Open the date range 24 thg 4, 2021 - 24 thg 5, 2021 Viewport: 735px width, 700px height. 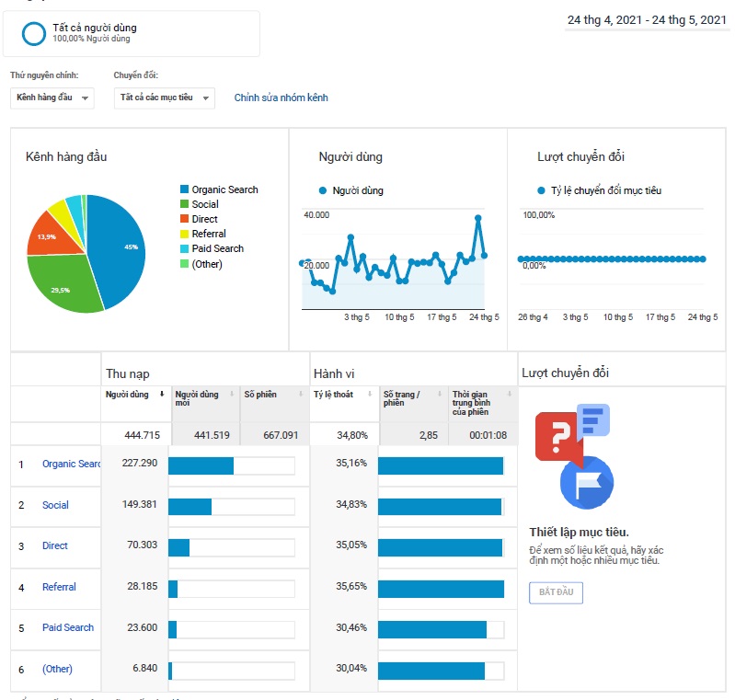click(x=647, y=20)
